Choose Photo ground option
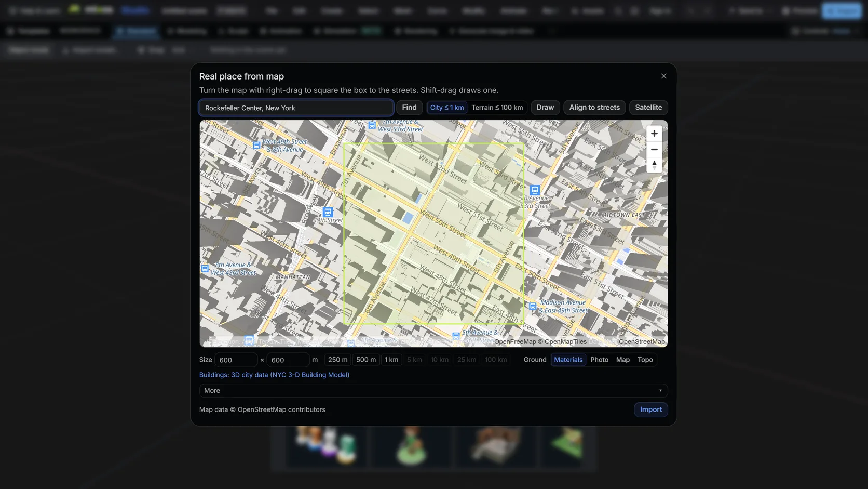The image size is (868, 489). pos(599,360)
